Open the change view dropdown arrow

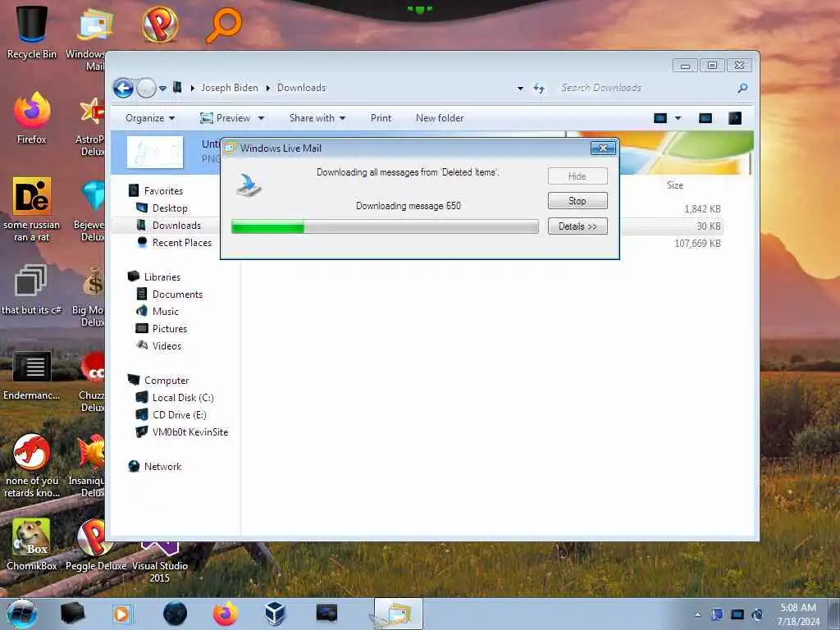[678, 118]
